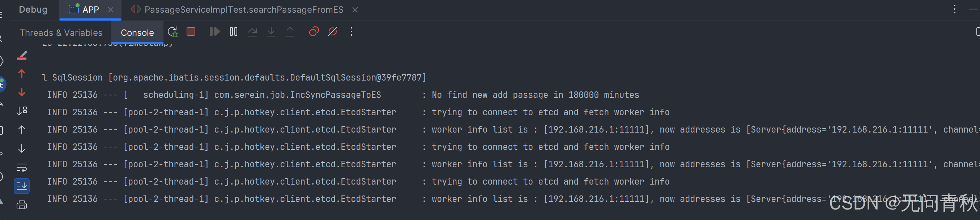Stop the running debug process

191,31
